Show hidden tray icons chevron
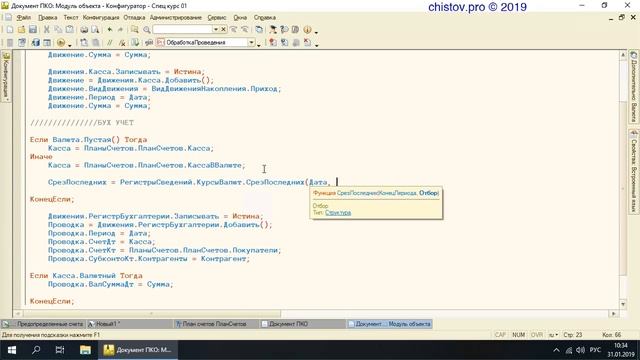This screenshot has height=360, width=640. point(556,350)
